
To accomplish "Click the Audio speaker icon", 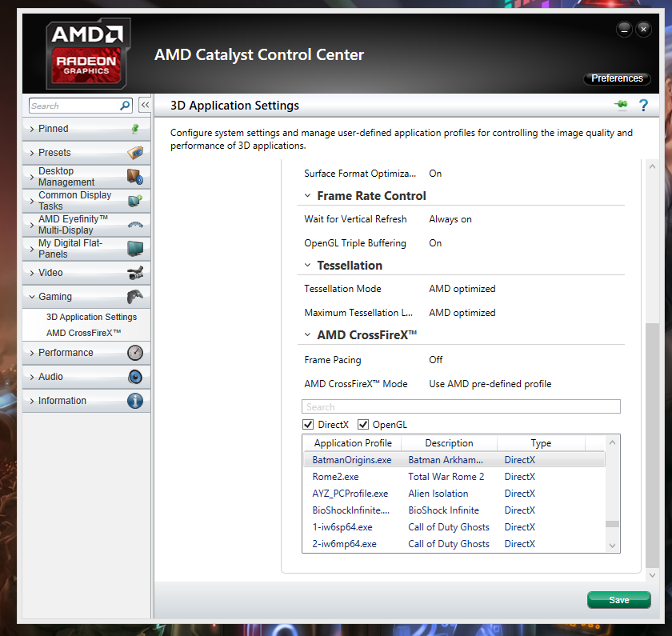I will (135, 377).
